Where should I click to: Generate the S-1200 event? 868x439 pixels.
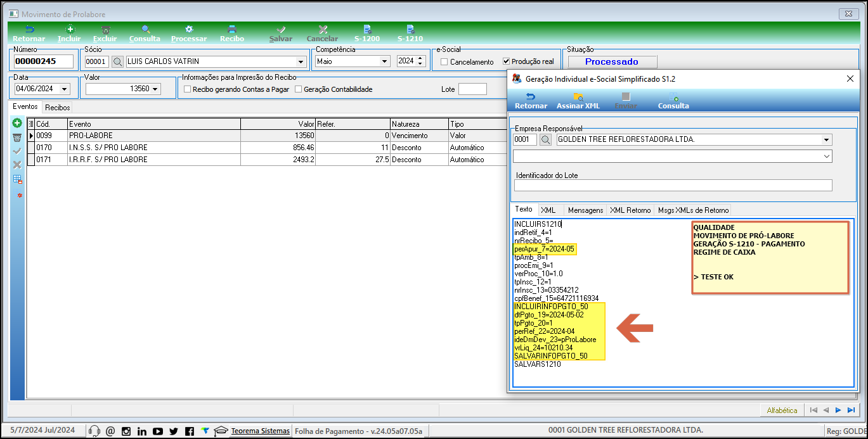(367, 34)
